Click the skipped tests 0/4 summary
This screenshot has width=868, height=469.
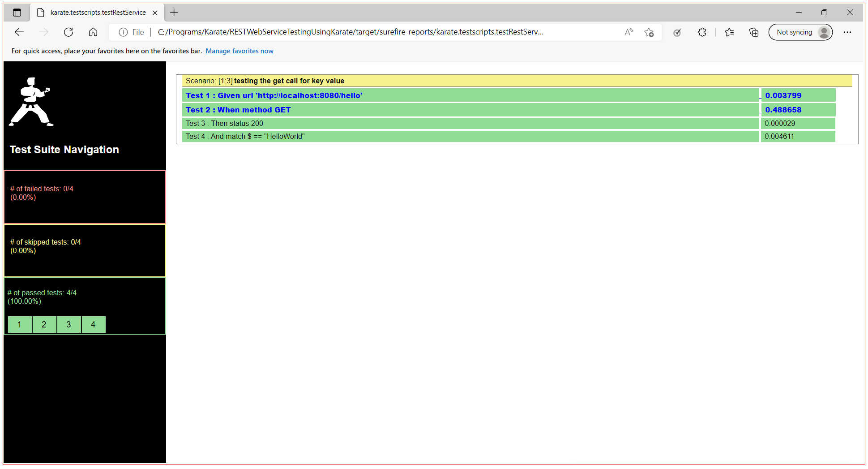[x=45, y=246]
